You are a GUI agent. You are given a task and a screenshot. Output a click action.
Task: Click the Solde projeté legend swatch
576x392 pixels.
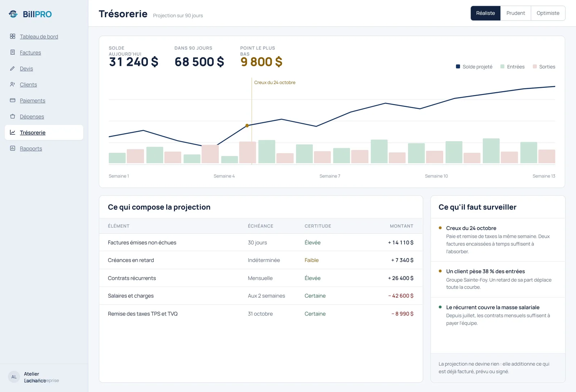click(x=458, y=67)
